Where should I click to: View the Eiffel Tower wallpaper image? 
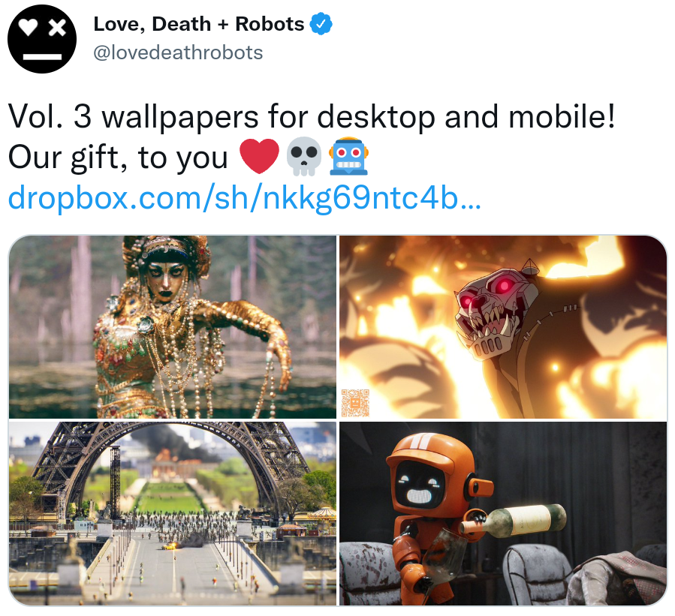(172, 513)
